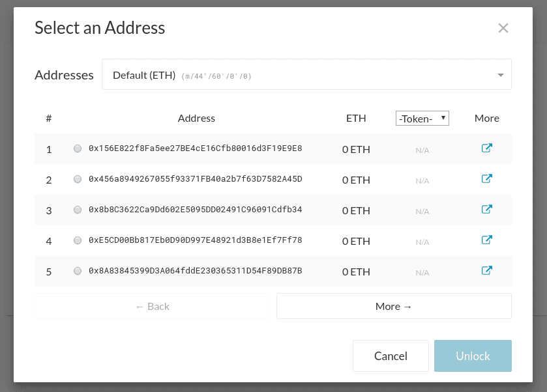Click address text 0xE5CD00Bb817Eb0D90D997E48921d3B8e1Ef7Ff78
Screen dimensions: 547x392
(196, 240)
